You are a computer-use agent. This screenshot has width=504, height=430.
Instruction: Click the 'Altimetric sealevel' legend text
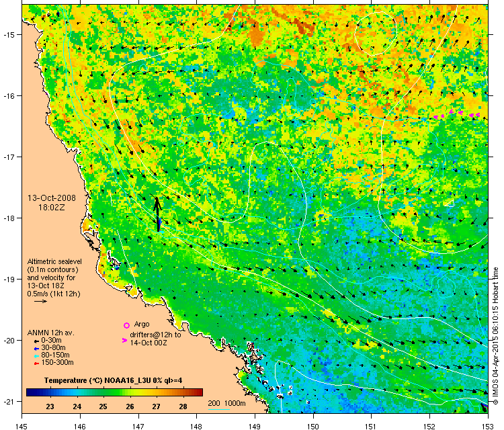(54, 261)
